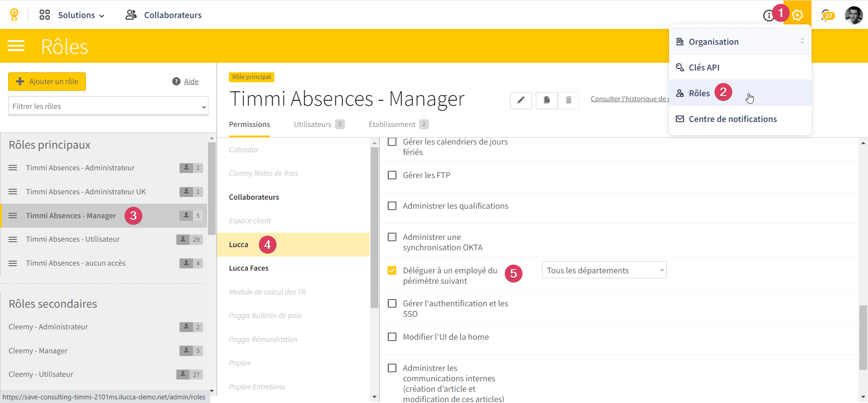Check Gérer les calendriers de jours fériés
Image resolution: width=868 pixels, height=403 pixels.
392,142
